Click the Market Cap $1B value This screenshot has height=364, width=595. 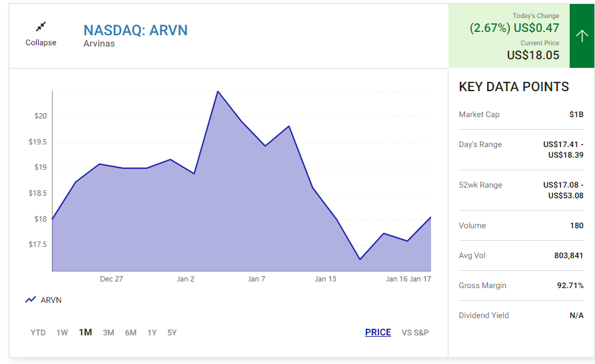point(576,114)
